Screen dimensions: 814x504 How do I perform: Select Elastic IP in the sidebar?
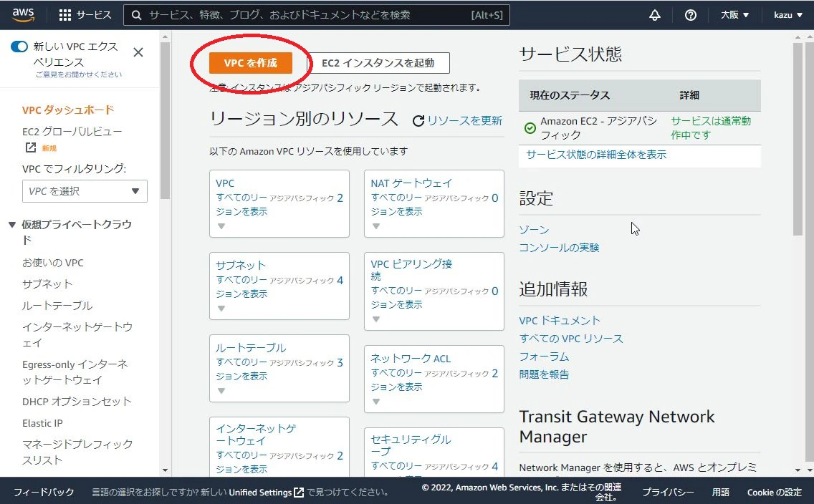pos(42,423)
